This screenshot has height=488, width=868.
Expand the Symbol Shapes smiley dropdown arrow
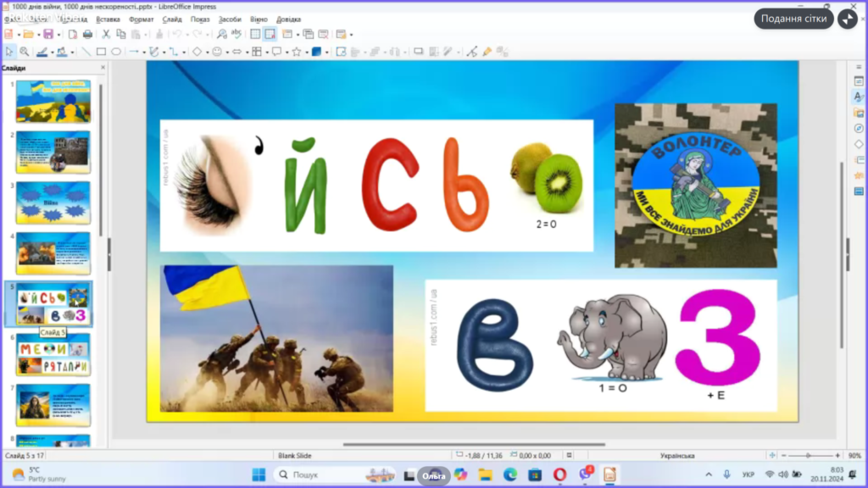click(x=226, y=52)
